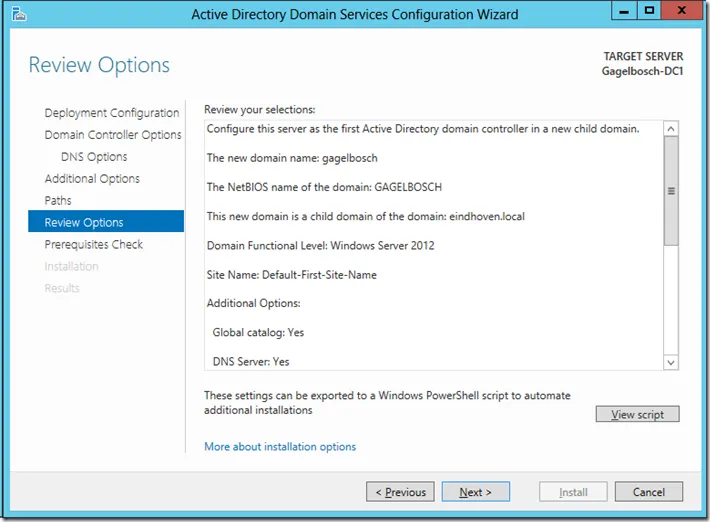Select the Paths step
This screenshot has height=522, width=710.
(x=58, y=201)
